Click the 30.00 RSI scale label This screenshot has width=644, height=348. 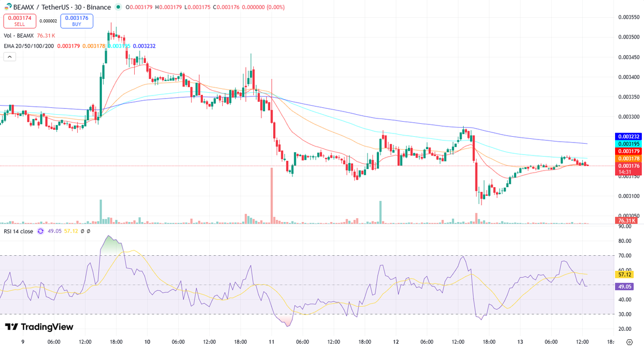(x=625, y=314)
